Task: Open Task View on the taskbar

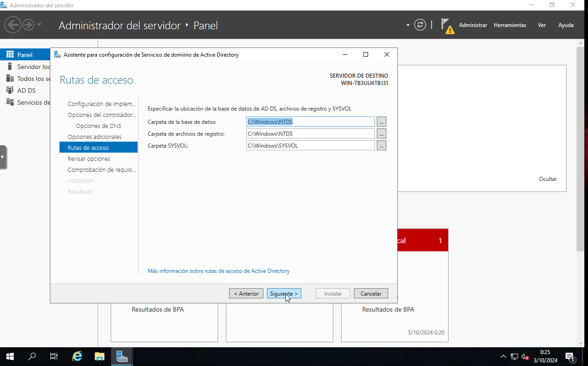Action: (54, 356)
